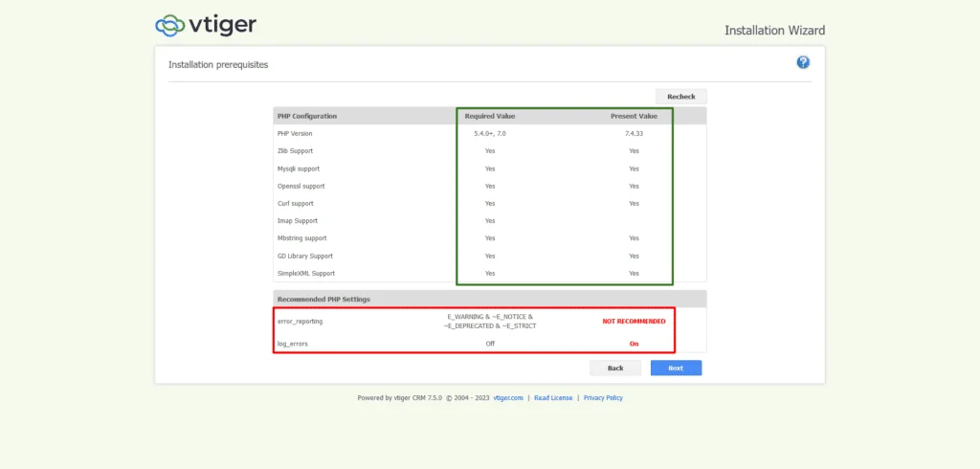Screen dimensions: 980x469
Task: Click the 'Installation Wizard' title text
Action: coord(774,30)
